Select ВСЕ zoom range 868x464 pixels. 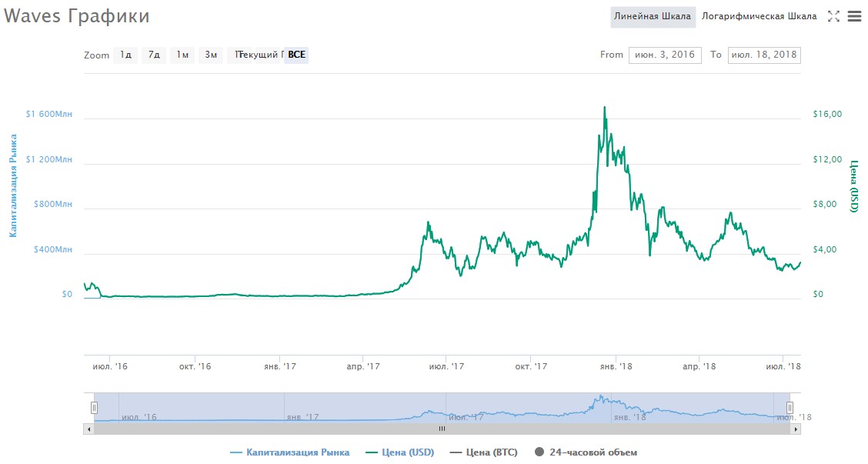[x=296, y=55]
